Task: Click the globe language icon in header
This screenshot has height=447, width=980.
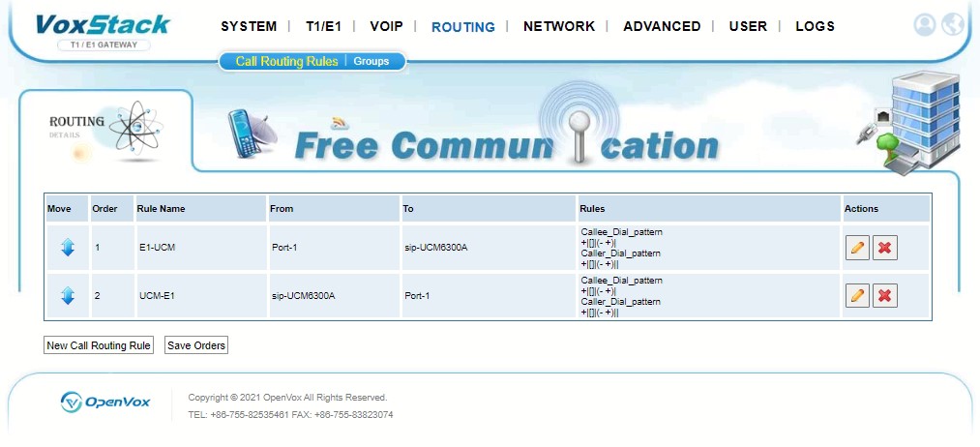Action: point(953,24)
